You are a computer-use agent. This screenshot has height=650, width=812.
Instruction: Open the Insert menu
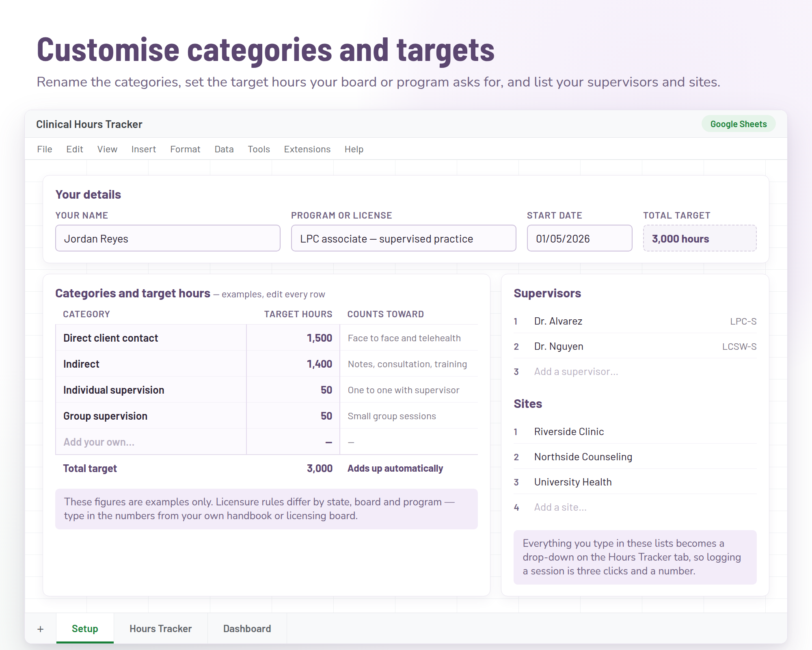click(x=144, y=149)
